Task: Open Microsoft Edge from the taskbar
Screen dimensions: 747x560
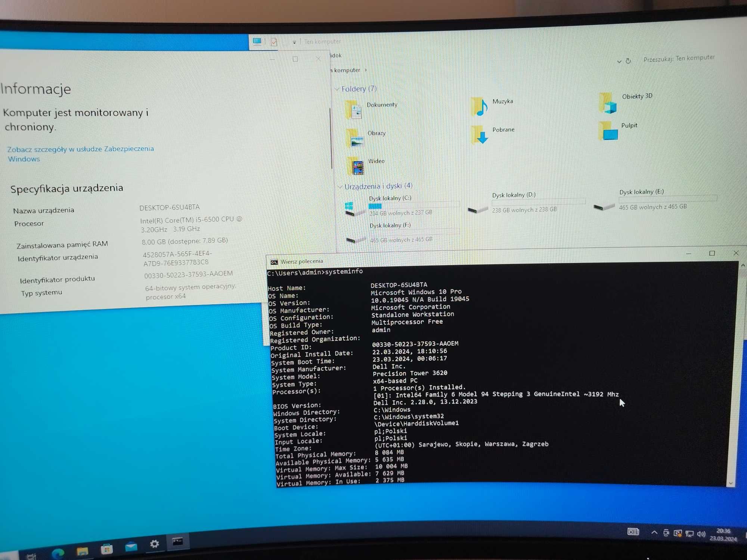Action: (x=58, y=553)
